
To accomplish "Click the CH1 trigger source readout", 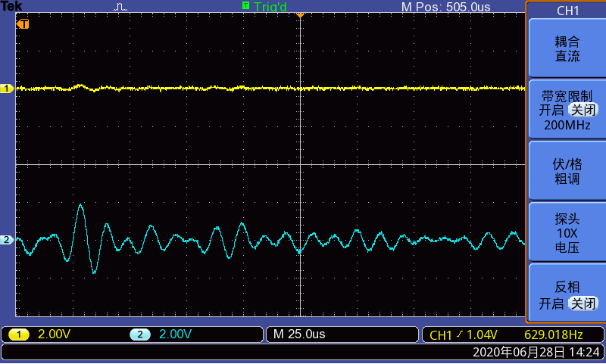I will click(440, 335).
